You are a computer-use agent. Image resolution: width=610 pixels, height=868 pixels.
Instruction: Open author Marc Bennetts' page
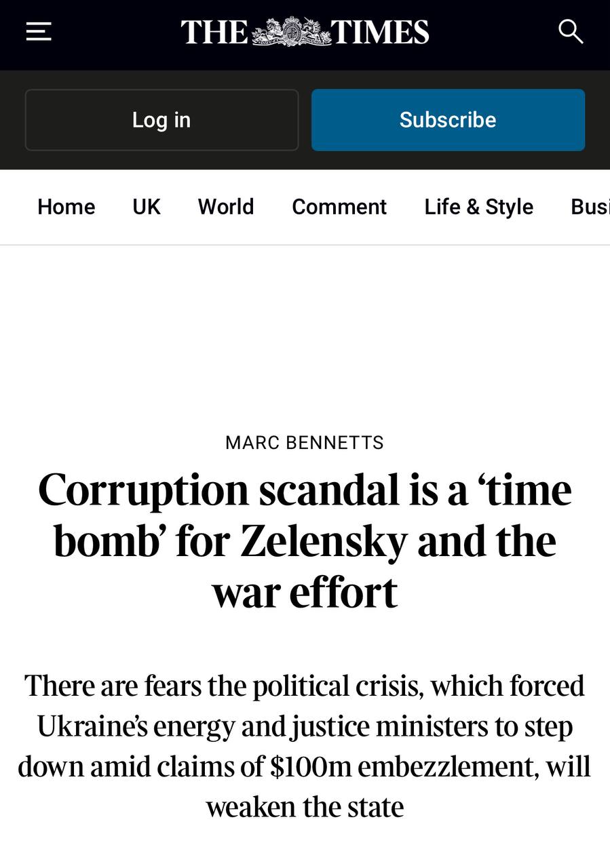pyautogui.click(x=305, y=443)
